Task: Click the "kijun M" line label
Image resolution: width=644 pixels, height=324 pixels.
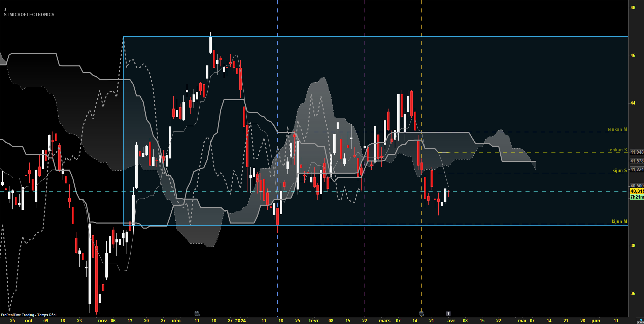Action: pos(619,222)
